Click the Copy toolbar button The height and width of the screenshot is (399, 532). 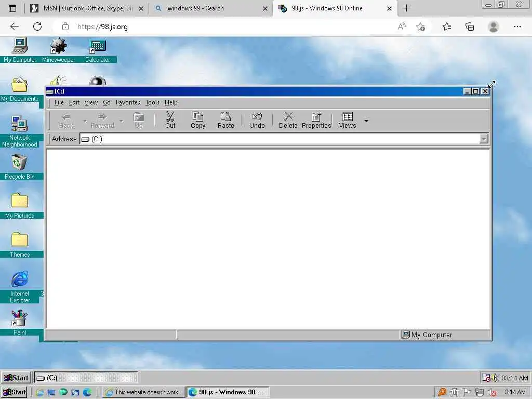(198, 121)
